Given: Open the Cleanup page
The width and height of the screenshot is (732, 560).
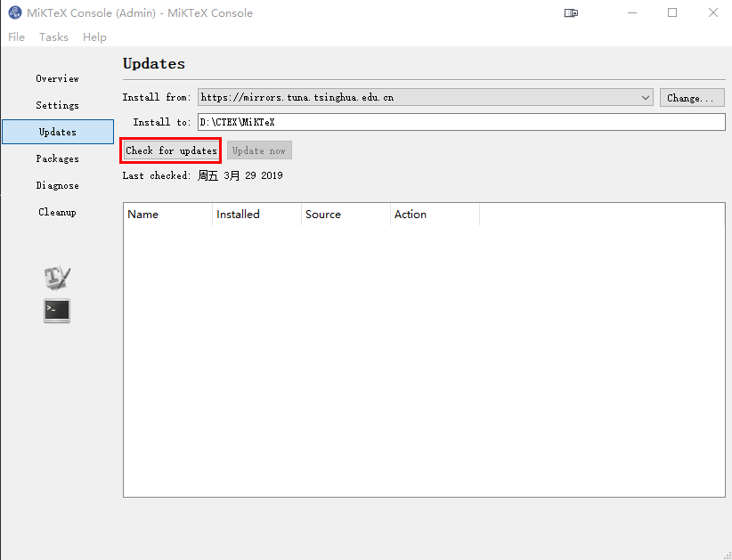Looking at the screenshot, I should [57, 212].
